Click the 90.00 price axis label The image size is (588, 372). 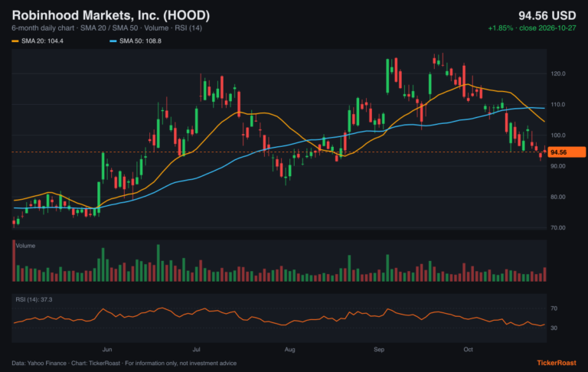558,166
